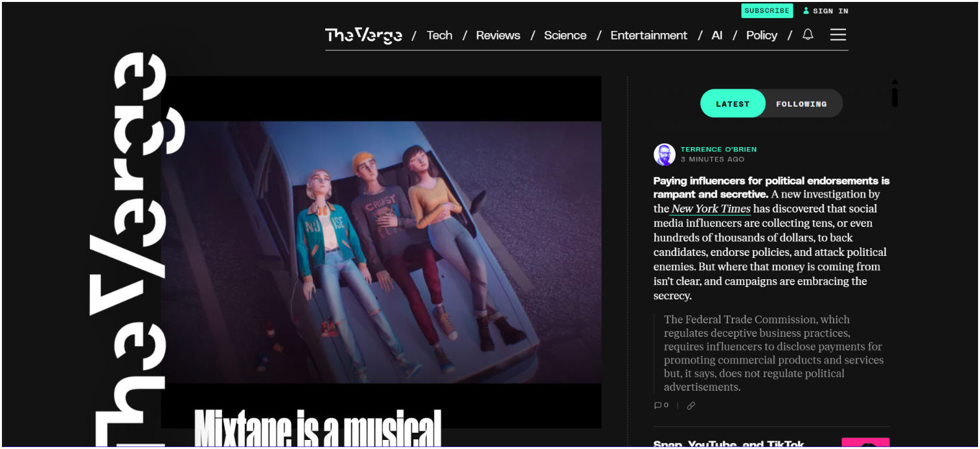The width and height of the screenshot is (980, 449).
Task: Open the Reviews section
Action: (x=498, y=35)
